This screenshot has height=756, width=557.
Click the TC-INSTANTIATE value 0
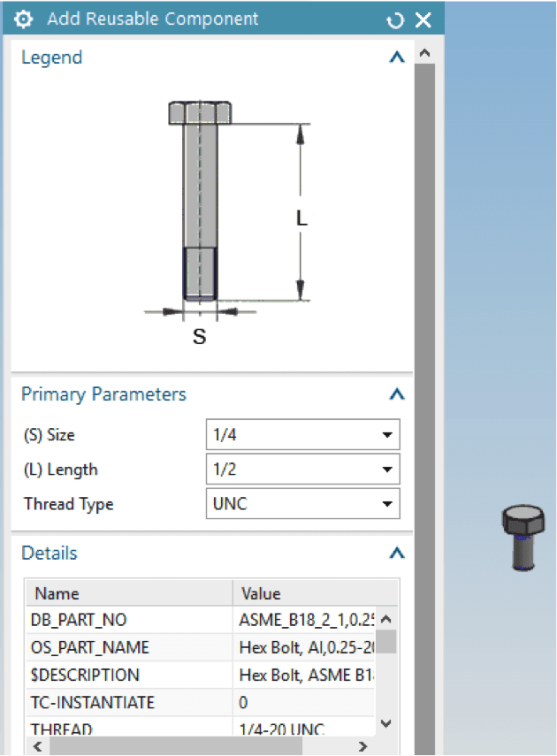243,702
